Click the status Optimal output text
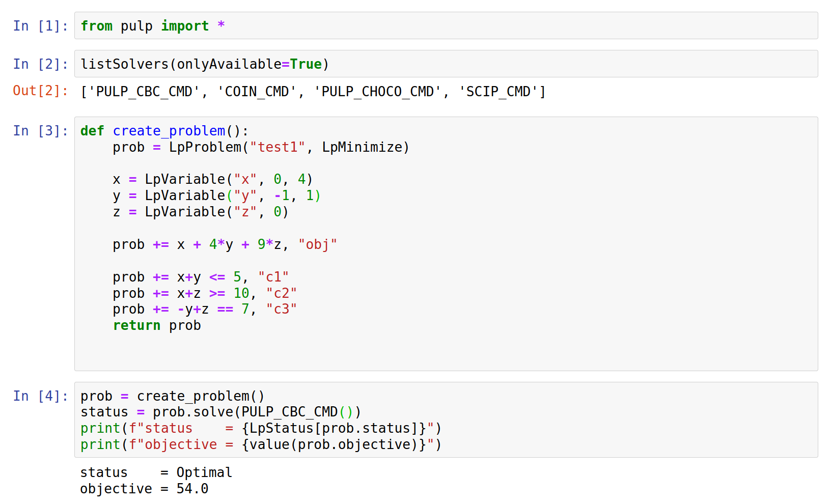The width and height of the screenshot is (831, 504). [x=155, y=472]
